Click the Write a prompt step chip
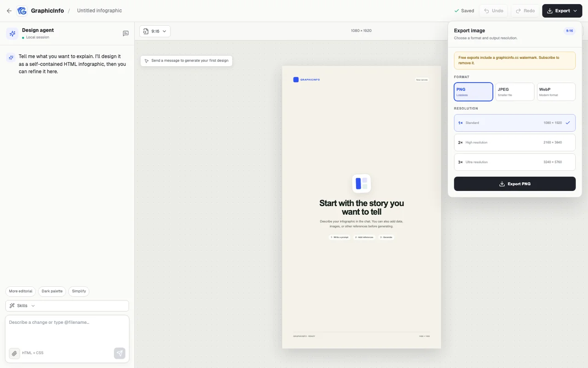 pyautogui.click(x=339, y=237)
